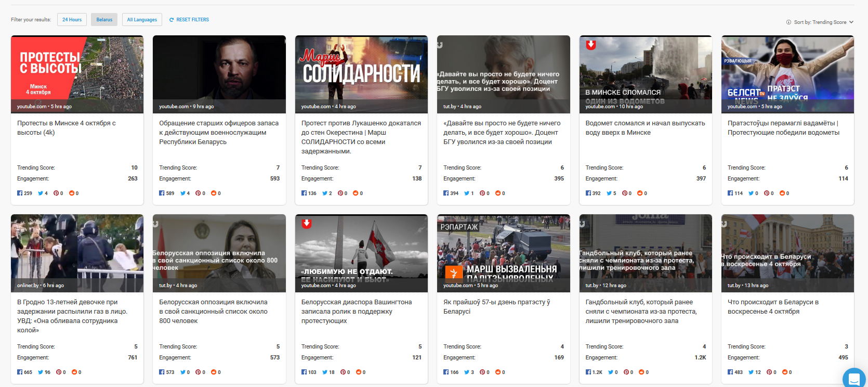This screenshot has height=387, width=868.
Task: Open the 24 Hours time filter
Action: point(72,20)
